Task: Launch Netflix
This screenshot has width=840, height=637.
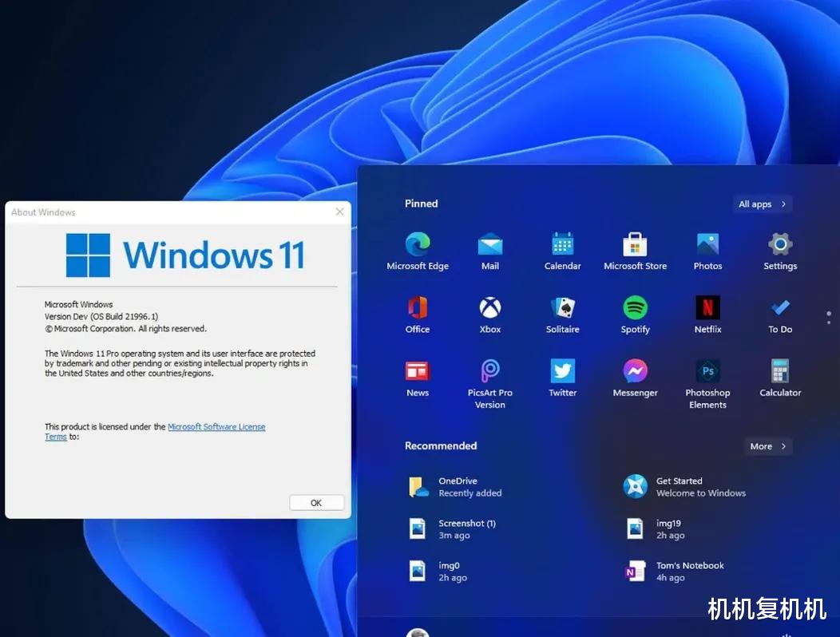Action: pyautogui.click(x=707, y=315)
